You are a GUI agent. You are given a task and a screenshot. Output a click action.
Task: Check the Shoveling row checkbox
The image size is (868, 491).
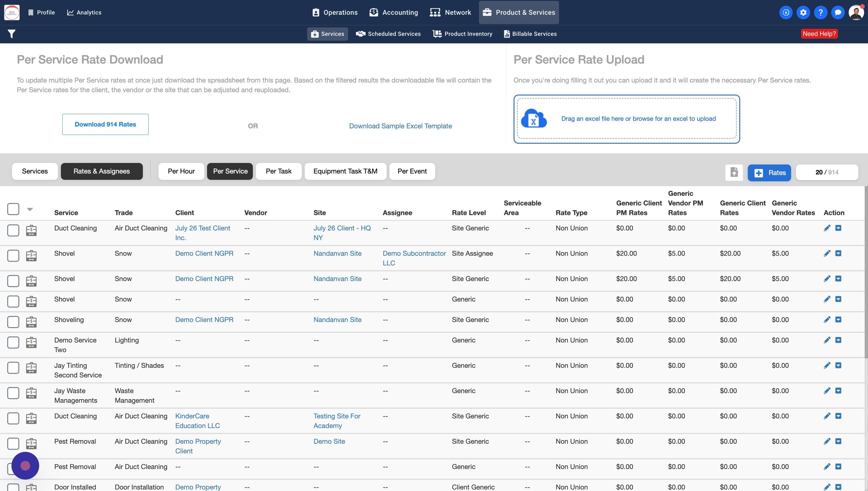13,322
